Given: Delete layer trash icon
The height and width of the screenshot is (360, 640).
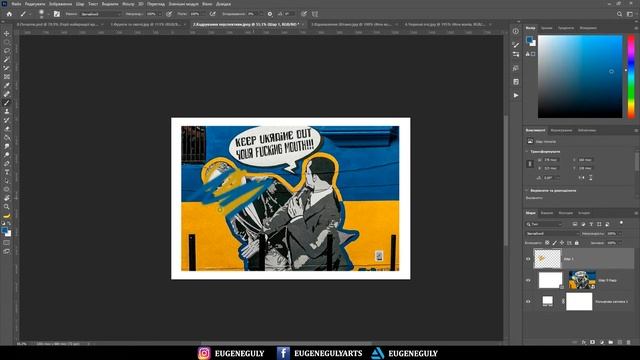Looking at the screenshot, I should 629,342.
